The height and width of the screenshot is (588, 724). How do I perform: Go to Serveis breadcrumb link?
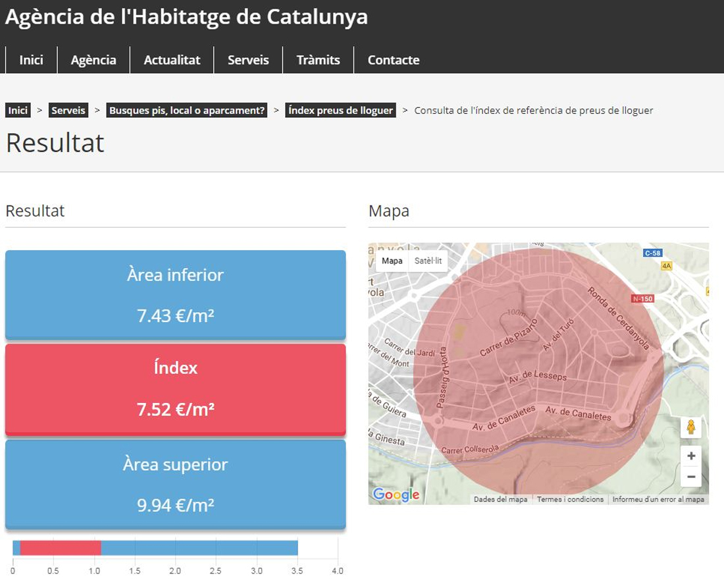(68, 111)
